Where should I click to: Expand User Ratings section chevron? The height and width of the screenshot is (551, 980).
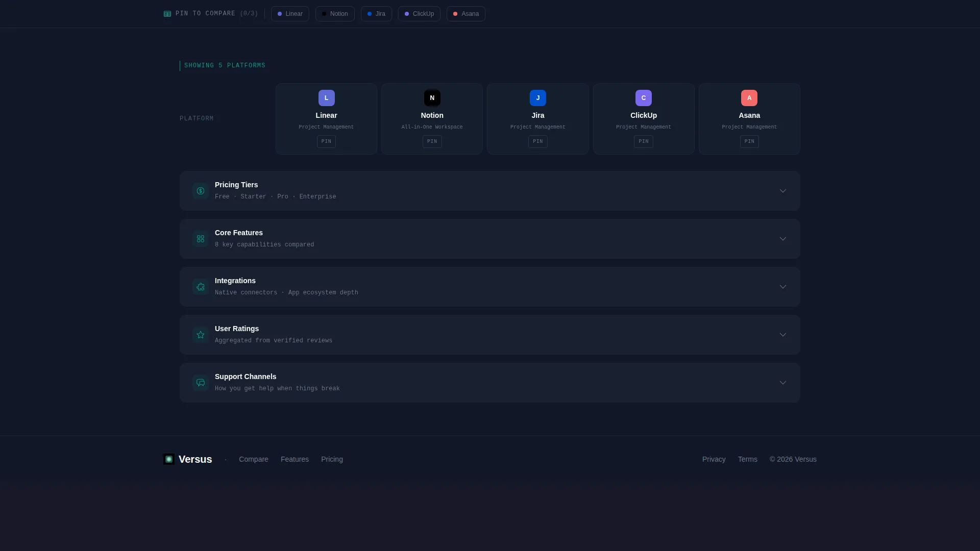(783, 335)
